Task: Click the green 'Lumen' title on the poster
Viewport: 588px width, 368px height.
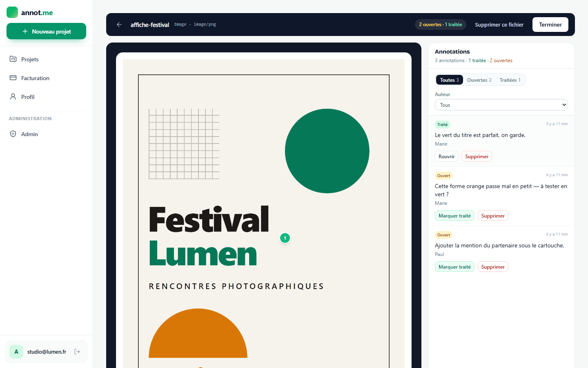Action: (x=203, y=253)
